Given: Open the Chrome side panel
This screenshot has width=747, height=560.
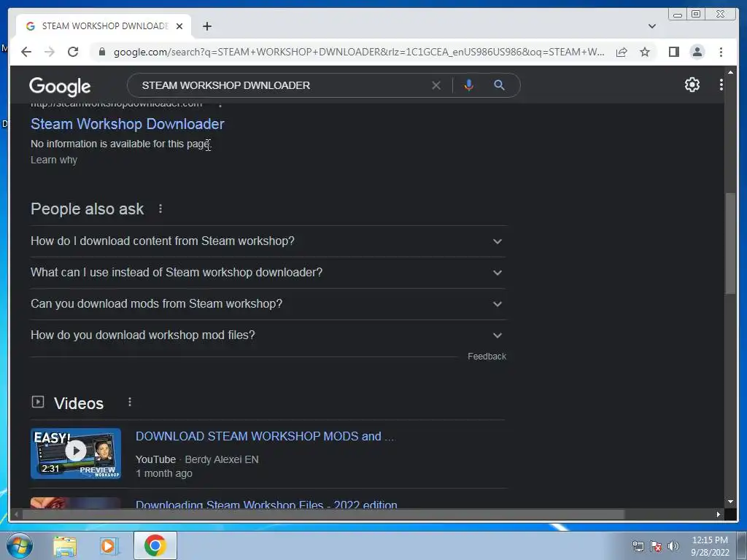Looking at the screenshot, I should (x=673, y=52).
